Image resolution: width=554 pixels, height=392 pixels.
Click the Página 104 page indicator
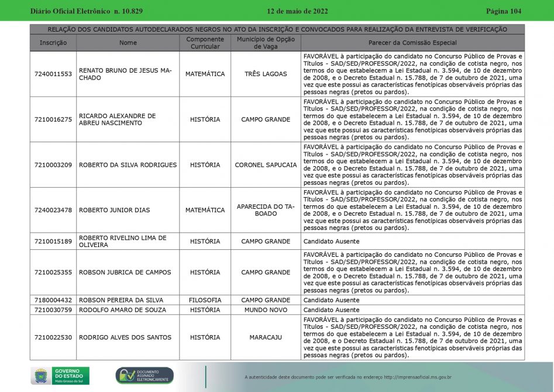pyautogui.click(x=503, y=11)
